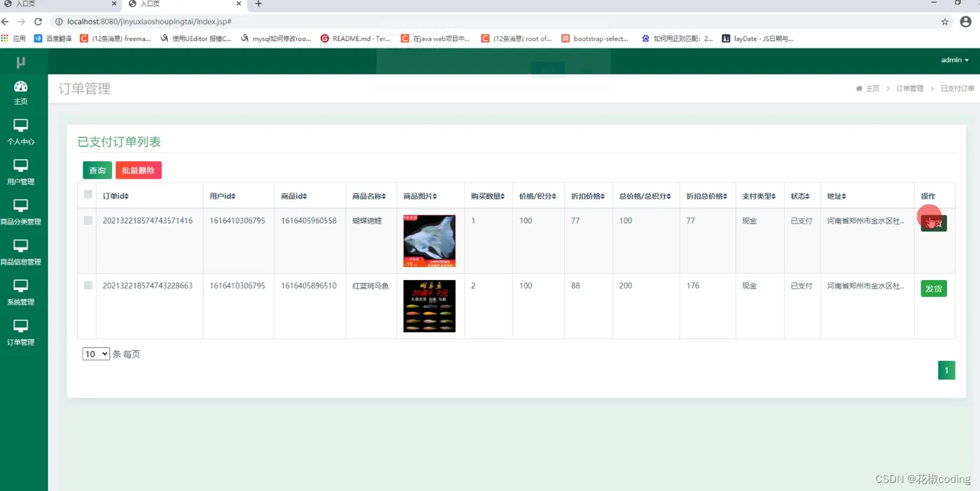Screen dimensions: 980x491
Task: Open the bootstrap-select bookmark
Action: tap(595, 39)
